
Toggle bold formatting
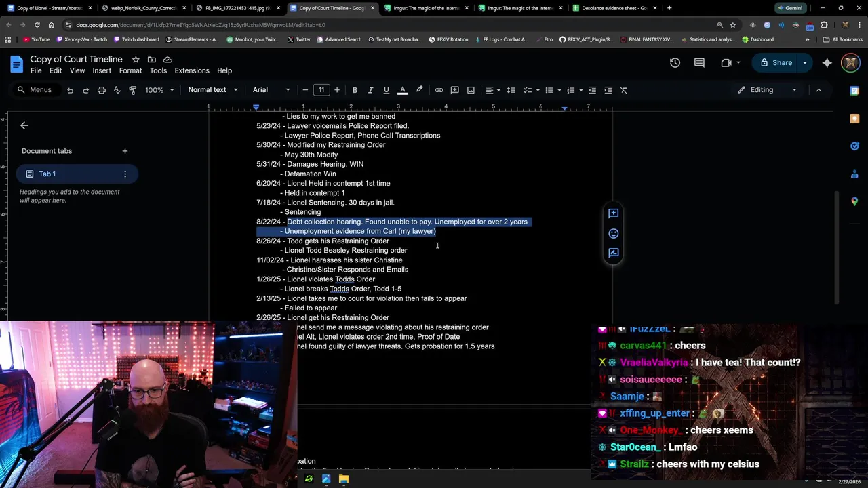pyautogui.click(x=355, y=90)
